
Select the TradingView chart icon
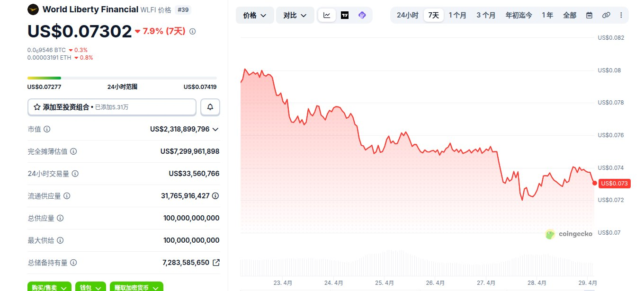(x=345, y=15)
